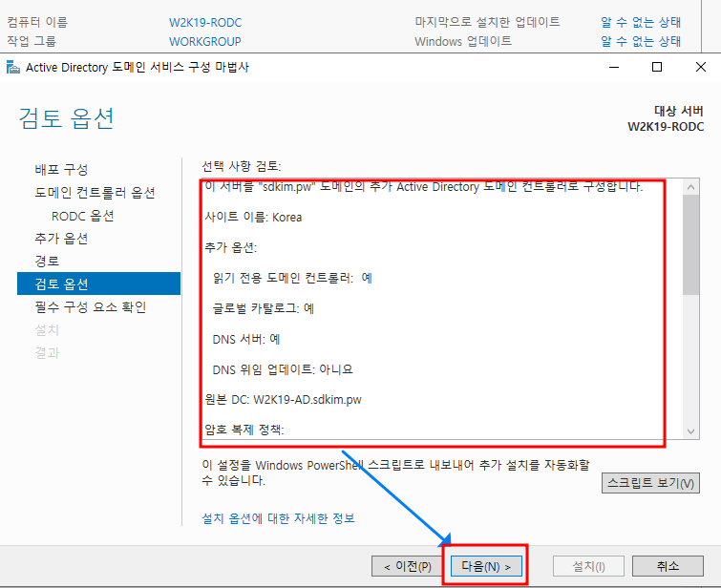Open WORKGROUP link in Server Manager
The height and width of the screenshot is (588, 721).
click(205, 41)
